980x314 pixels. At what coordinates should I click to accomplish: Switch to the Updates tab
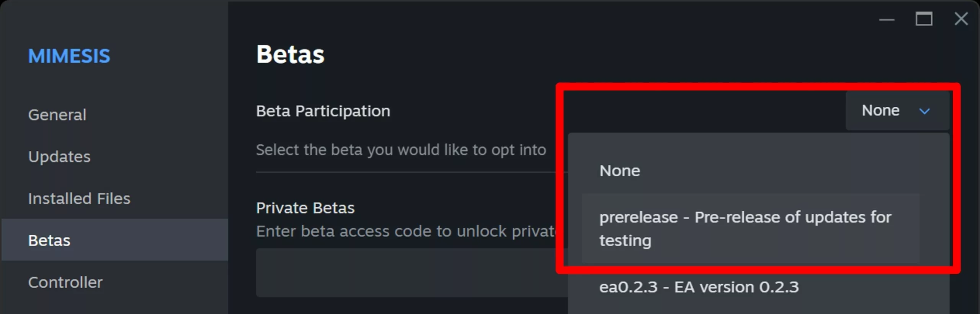[59, 157]
